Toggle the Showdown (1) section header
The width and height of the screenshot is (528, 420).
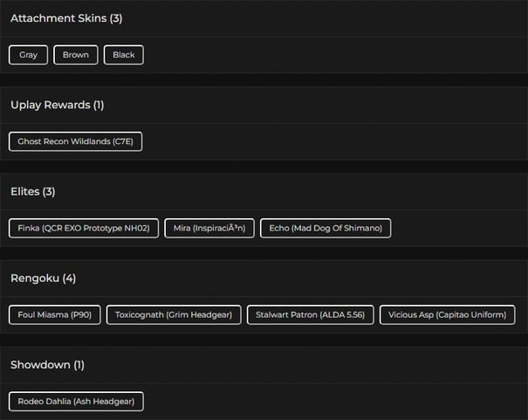[x=264, y=365]
